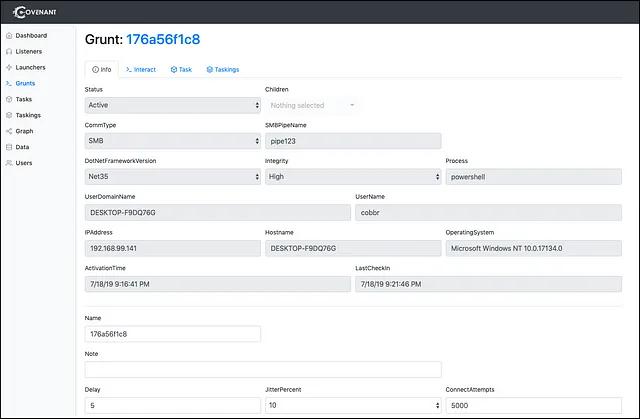Open Tasks from the sidebar
Viewport: 640px width, 419px height.
click(24, 99)
